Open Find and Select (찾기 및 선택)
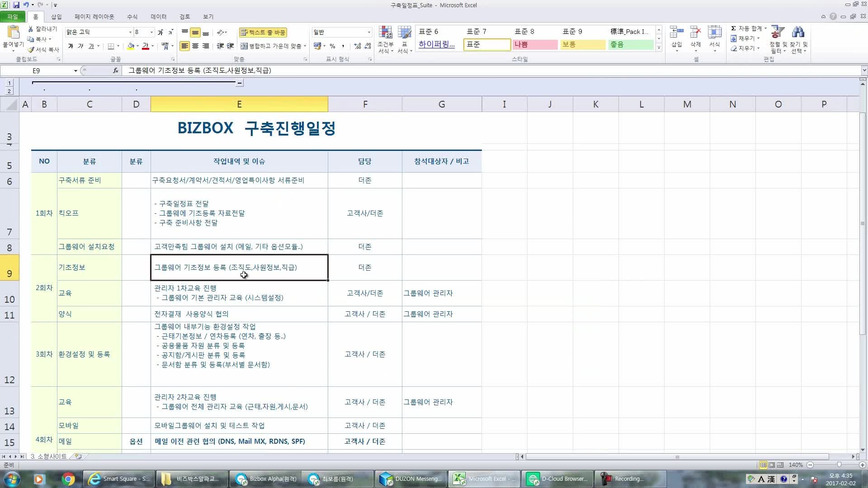The width and height of the screenshot is (868, 488). (799, 39)
